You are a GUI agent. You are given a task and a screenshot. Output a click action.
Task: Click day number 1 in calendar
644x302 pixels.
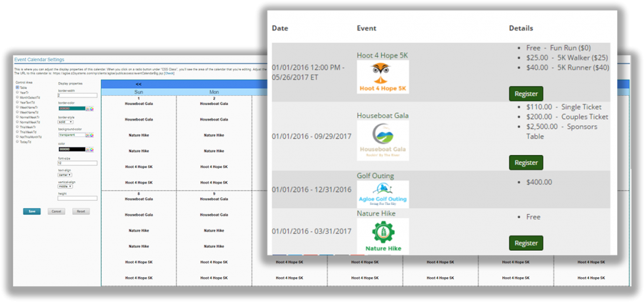(139, 98)
